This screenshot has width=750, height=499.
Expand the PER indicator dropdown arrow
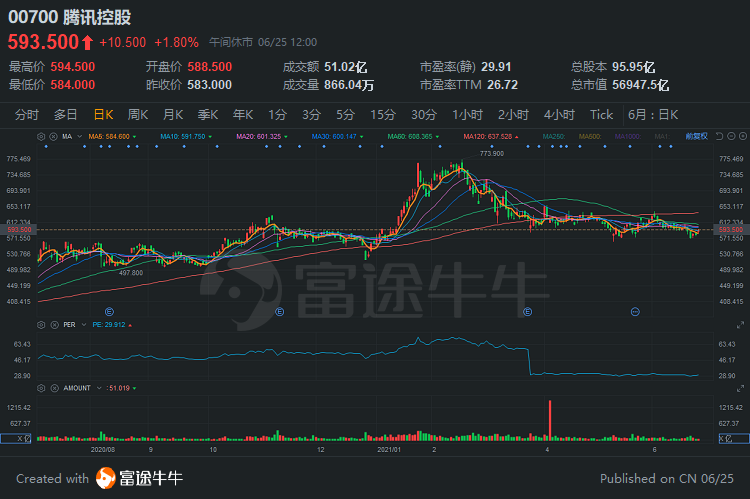(84, 325)
